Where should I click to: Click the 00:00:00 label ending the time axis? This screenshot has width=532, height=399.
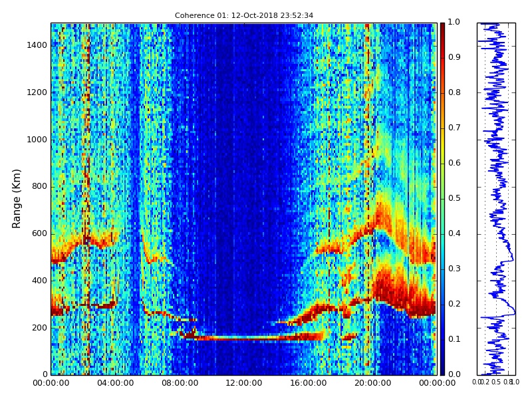(x=438, y=383)
